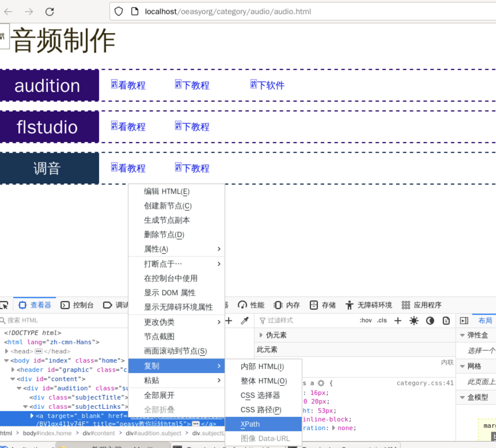Select 生成节点副本 menu entry

click(x=176, y=220)
